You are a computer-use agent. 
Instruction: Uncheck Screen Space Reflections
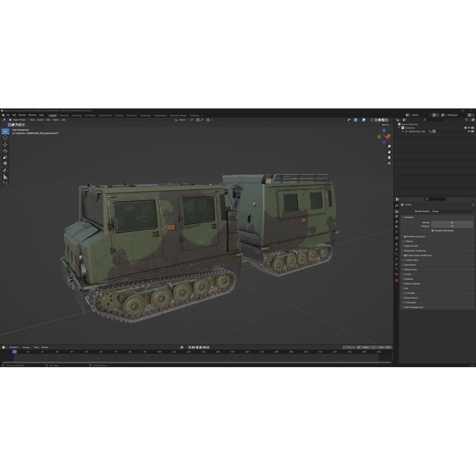tap(405, 256)
